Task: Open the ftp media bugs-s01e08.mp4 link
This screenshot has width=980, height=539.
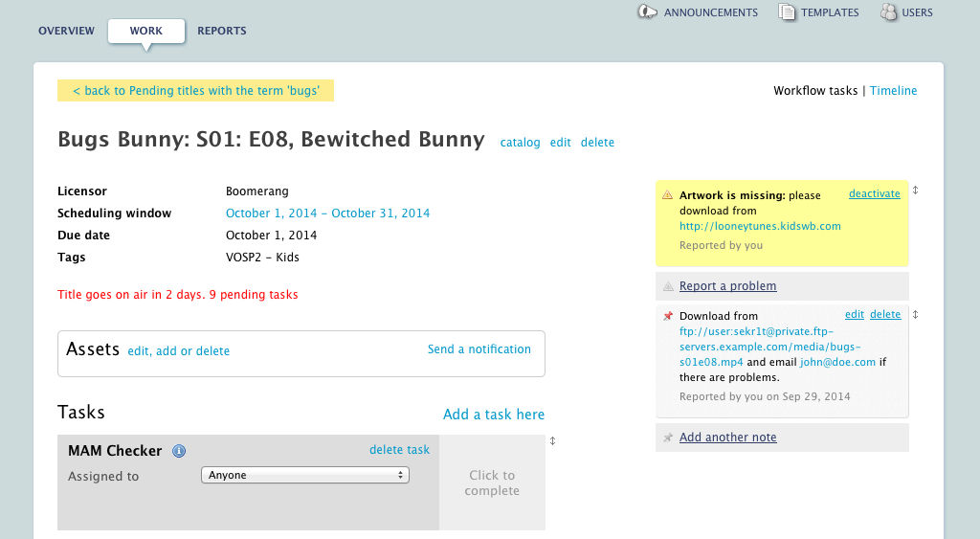Action: 770,347
